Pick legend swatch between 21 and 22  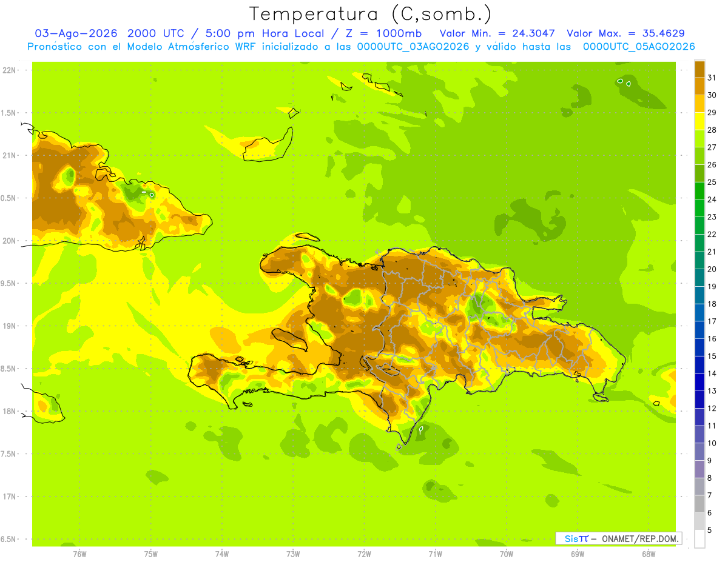coord(699,243)
